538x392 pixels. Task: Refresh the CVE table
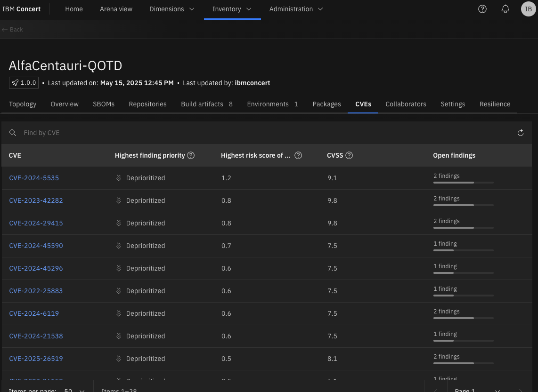point(521,133)
